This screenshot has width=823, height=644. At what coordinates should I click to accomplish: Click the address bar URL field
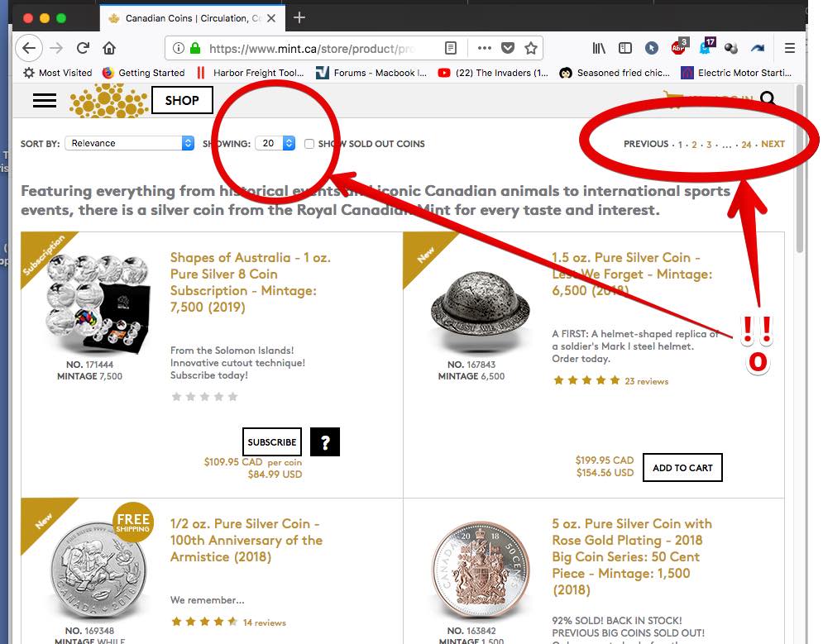coord(311,48)
